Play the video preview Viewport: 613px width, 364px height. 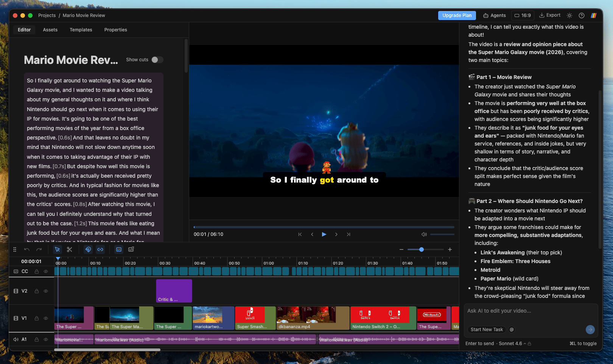[324, 234]
